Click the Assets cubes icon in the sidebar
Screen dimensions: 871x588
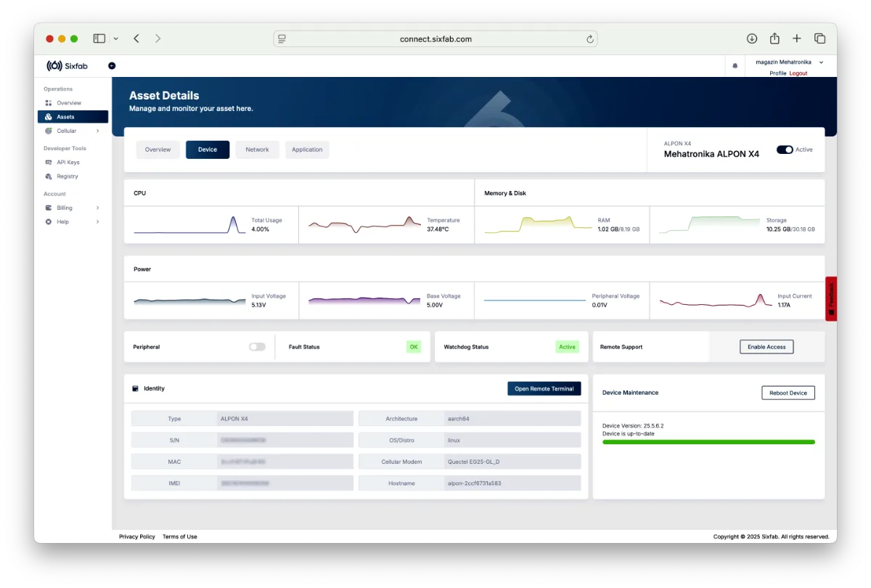point(49,117)
